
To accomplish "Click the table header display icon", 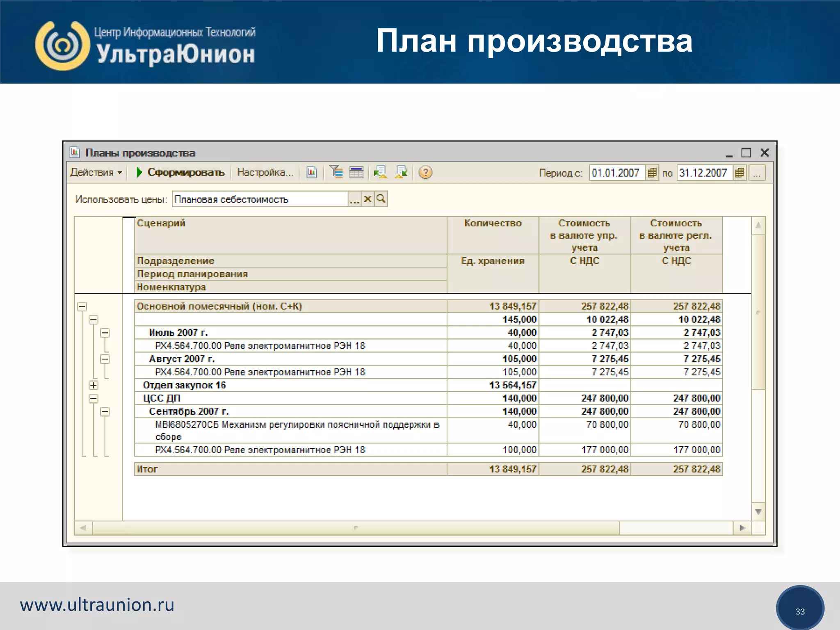I will pos(356,172).
